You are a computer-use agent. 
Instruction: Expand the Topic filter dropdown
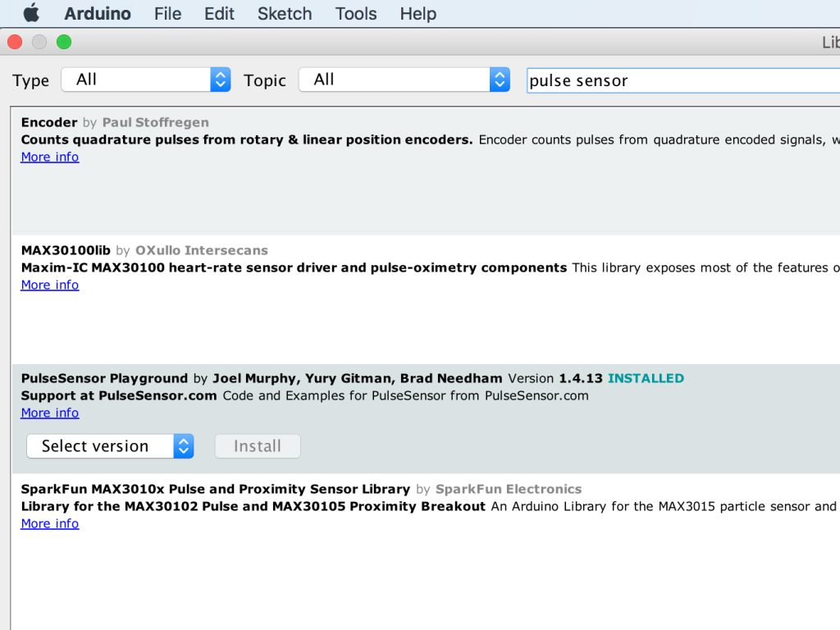click(x=404, y=80)
